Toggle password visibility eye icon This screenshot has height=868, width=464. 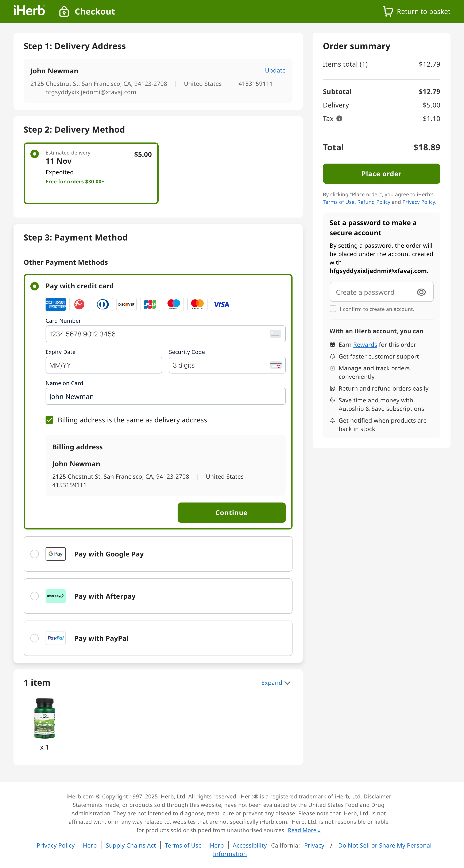[x=421, y=292]
